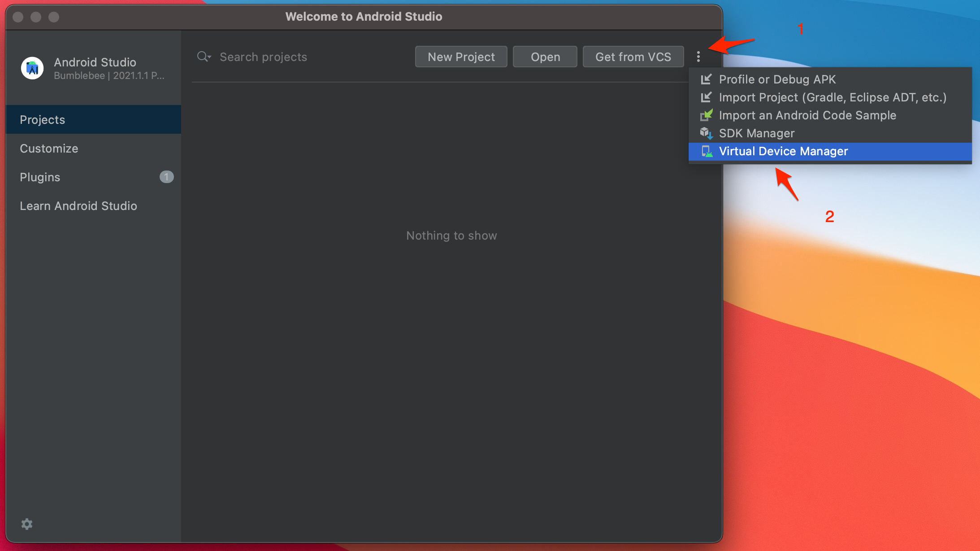Click Get from VCS button
Image resolution: width=980 pixels, height=551 pixels.
tap(633, 57)
